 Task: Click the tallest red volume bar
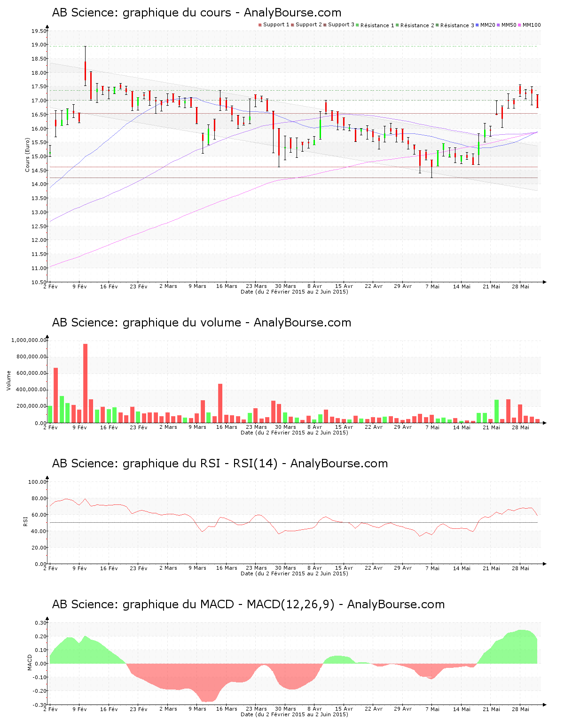[x=85, y=383]
